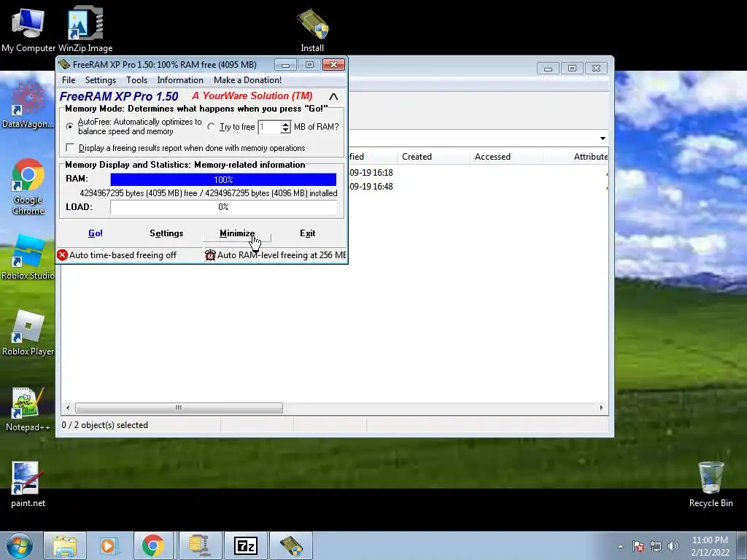The height and width of the screenshot is (560, 747).
Task: Open Windows Explorer from the taskbar
Action: (65, 545)
